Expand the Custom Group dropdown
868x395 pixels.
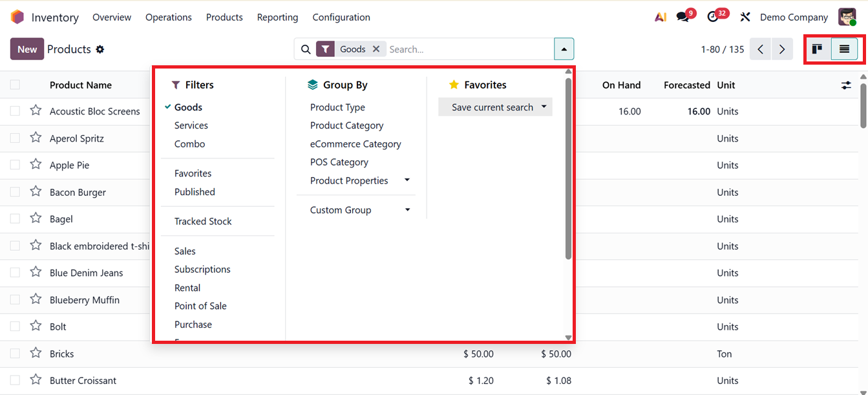[407, 209]
